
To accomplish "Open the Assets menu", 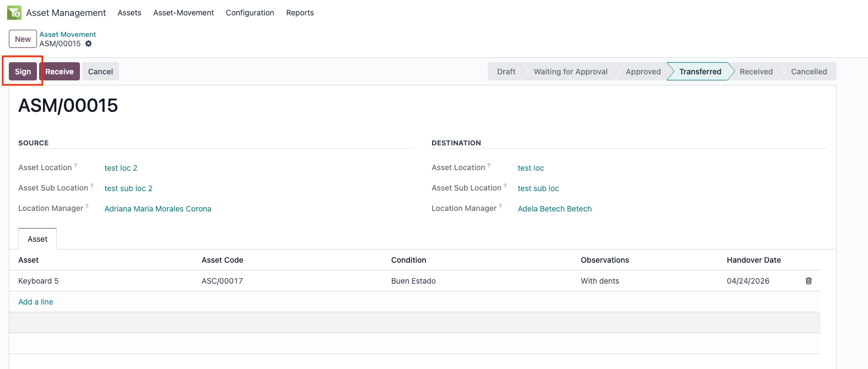I will (130, 13).
